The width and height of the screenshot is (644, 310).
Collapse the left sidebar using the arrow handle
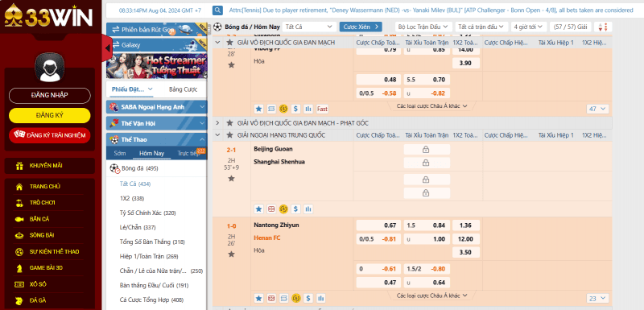point(107,48)
